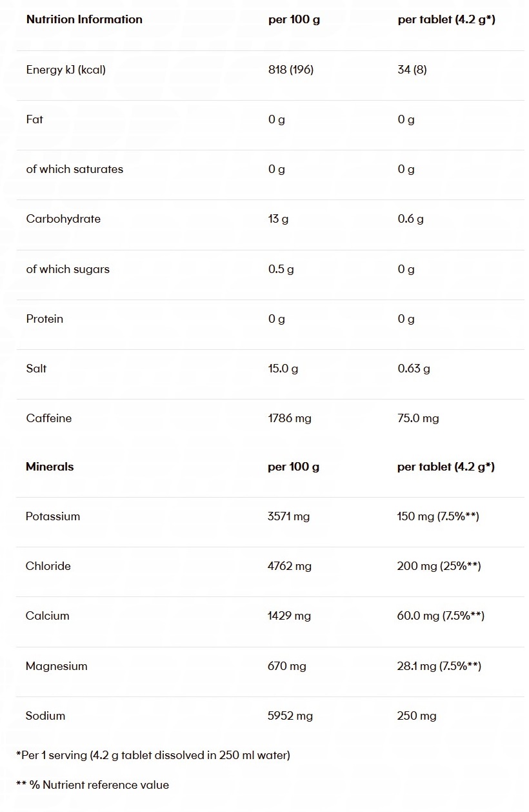Image resolution: width=529 pixels, height=812 pixels.
Task: Select the 670 mg magnesium value
Action: [x=287, y=666]
